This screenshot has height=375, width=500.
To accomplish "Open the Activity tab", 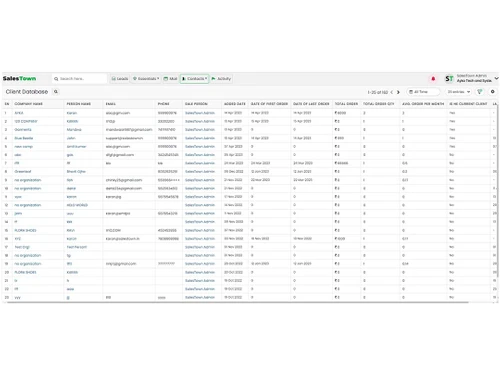I will pos(221,79).
